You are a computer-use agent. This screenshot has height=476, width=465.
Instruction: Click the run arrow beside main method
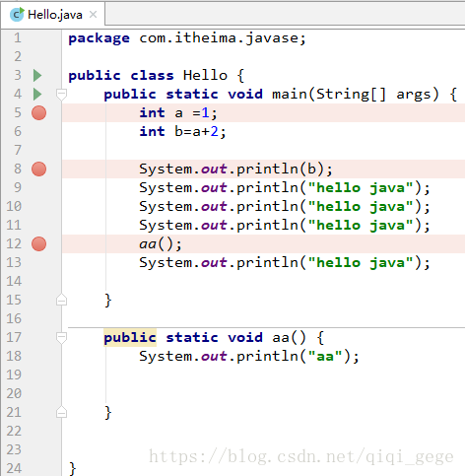point(37,95)
